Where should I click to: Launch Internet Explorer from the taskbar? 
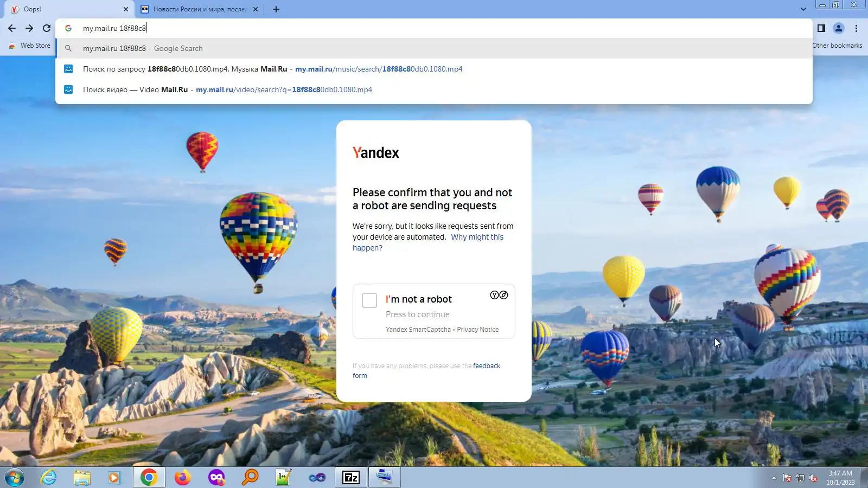click(x=48, y=478)
